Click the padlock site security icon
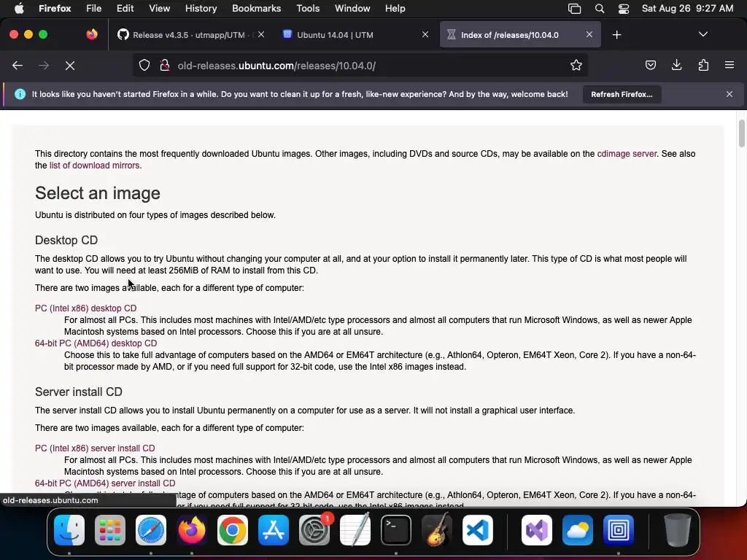 (x=165, y=66)
